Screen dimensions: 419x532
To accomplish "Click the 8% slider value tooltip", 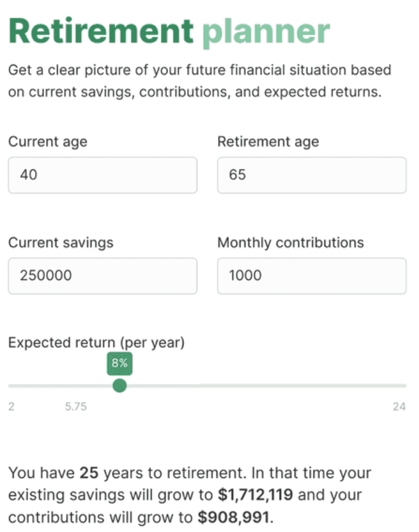I will (119, 363).
